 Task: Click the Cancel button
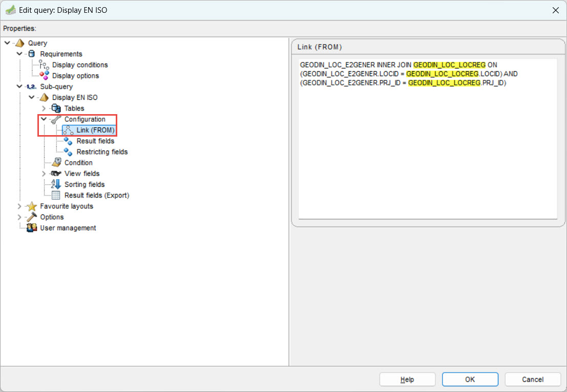533,379
